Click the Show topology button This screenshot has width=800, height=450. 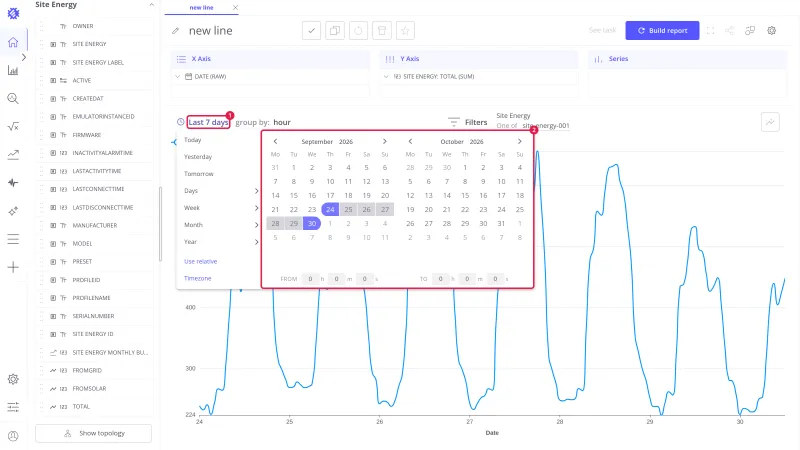(x=93, y=433)
